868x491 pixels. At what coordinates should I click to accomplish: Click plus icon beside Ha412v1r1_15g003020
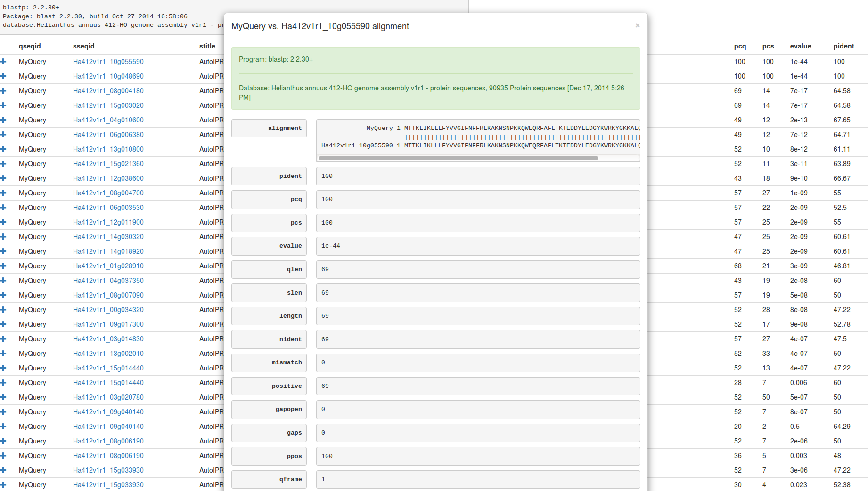pos(3,105)
